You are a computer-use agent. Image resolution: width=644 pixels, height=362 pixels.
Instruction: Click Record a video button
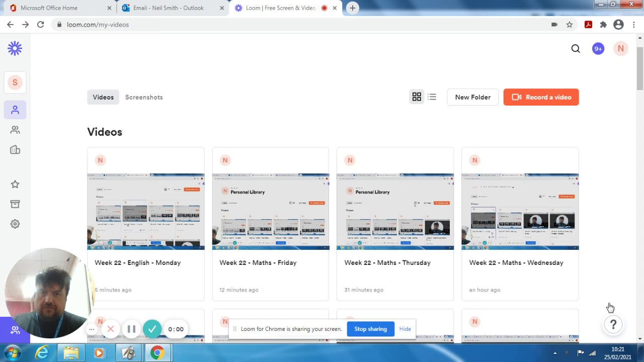pos(541,97)
